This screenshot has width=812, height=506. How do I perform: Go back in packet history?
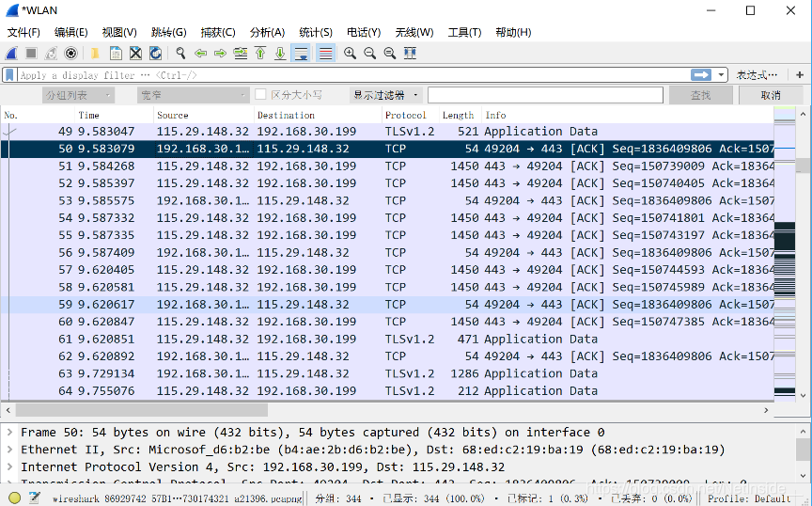(200, 53)
